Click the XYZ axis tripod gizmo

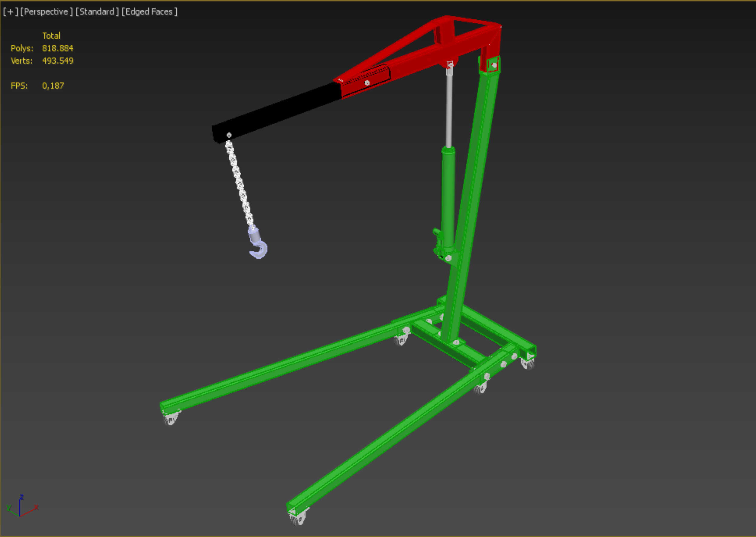(20, 508)
